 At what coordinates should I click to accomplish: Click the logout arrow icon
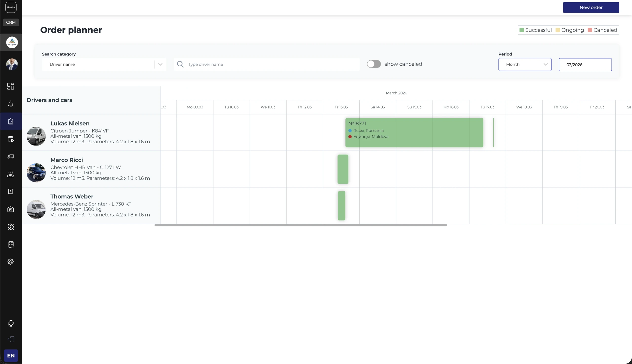coord(11,339)
